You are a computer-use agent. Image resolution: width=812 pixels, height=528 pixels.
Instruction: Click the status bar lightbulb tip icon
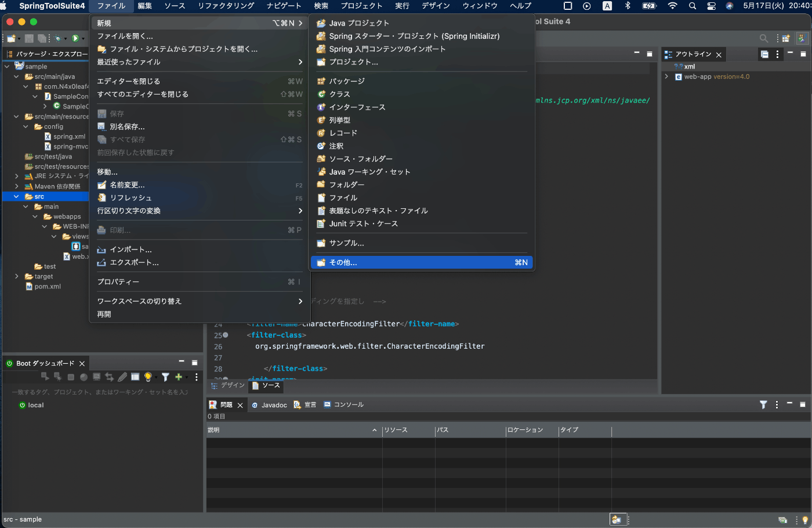tap(804, 520)
